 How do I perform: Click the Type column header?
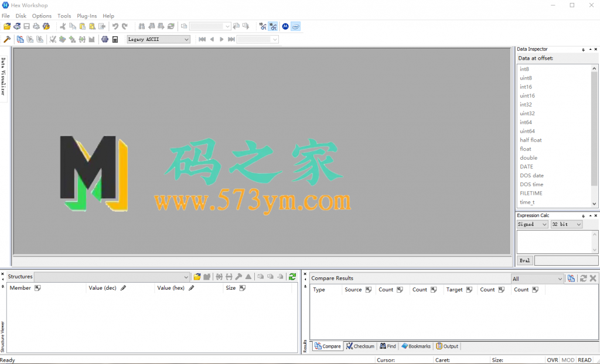click(x=319, y=290)
